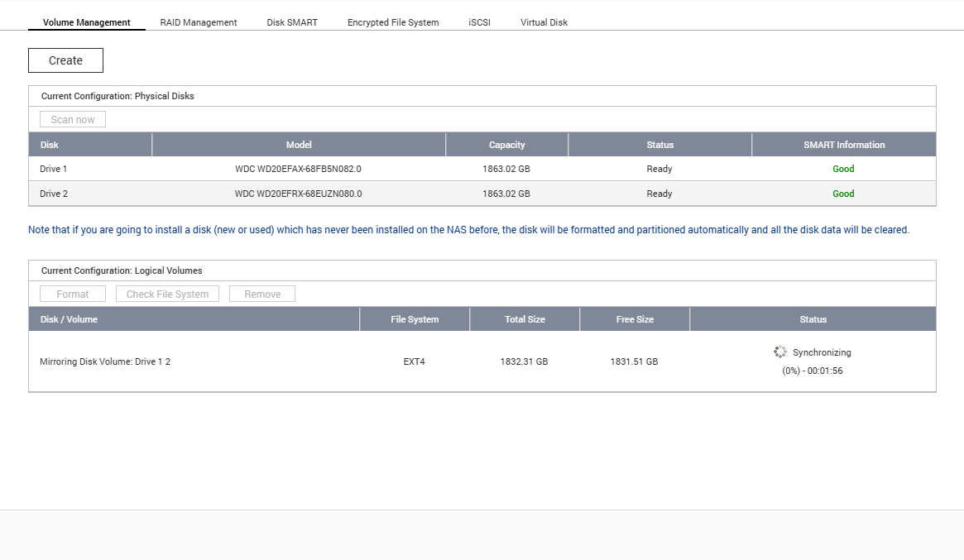Click the Free Size column header
Image resolution: width=964 pixels, height=560 pixels.
pyautogui.click(x=635, y=319)
